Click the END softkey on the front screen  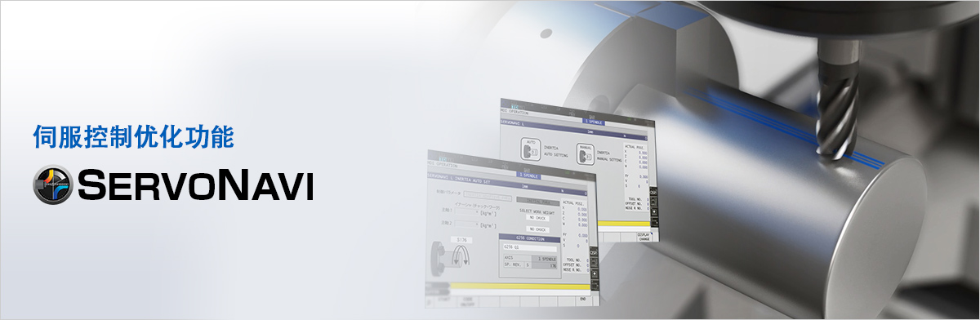pos(584,300)
